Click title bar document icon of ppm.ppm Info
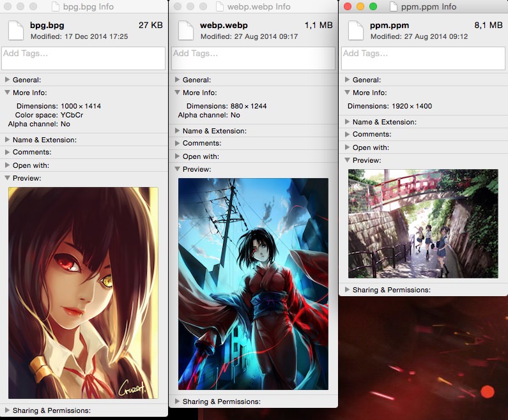508x420 pixels. point(394,6)
